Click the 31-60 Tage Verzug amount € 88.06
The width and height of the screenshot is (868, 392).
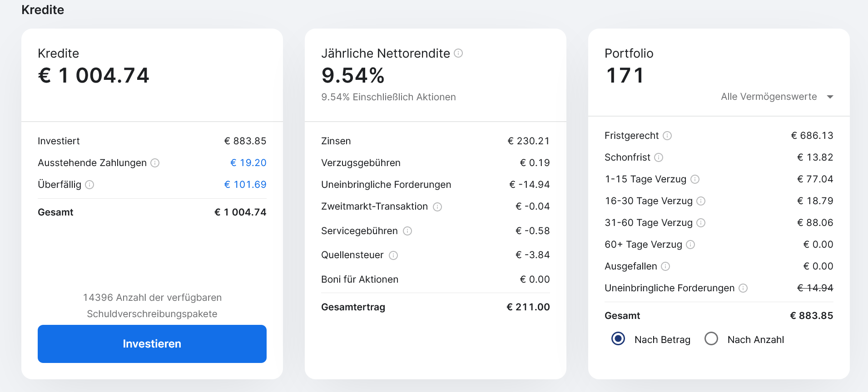pyautogui.click(x=815, y=223)
